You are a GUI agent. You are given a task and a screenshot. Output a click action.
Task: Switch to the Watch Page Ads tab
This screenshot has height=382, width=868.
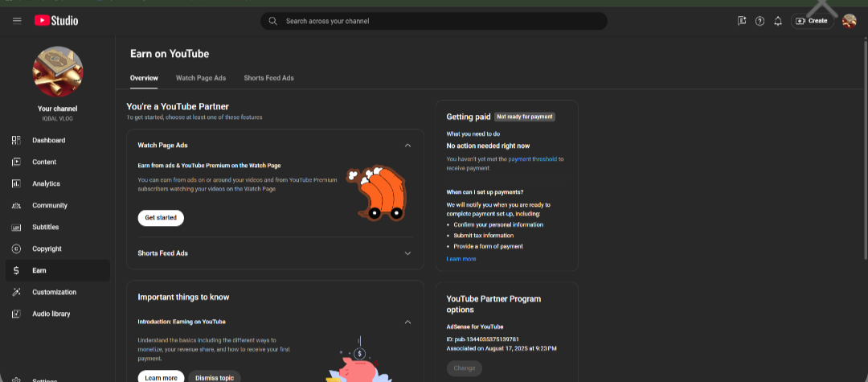point(201,78)
